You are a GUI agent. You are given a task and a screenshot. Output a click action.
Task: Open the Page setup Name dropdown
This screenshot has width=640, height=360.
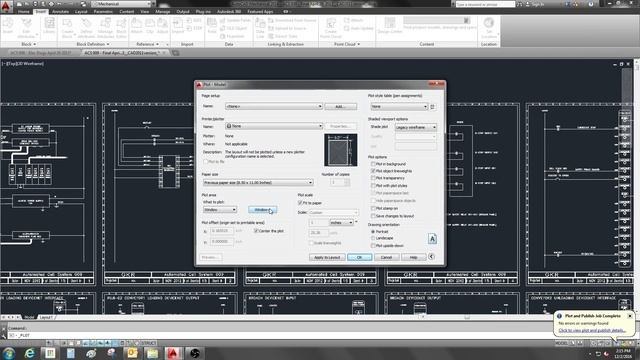[274, 107]
